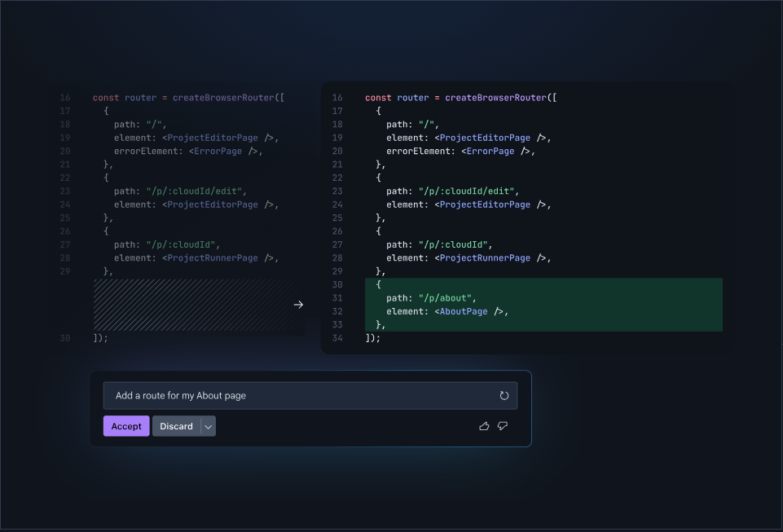Click ProjectRunnerPage in the right pane
The image size is (783, 532).
click(485, 258)
